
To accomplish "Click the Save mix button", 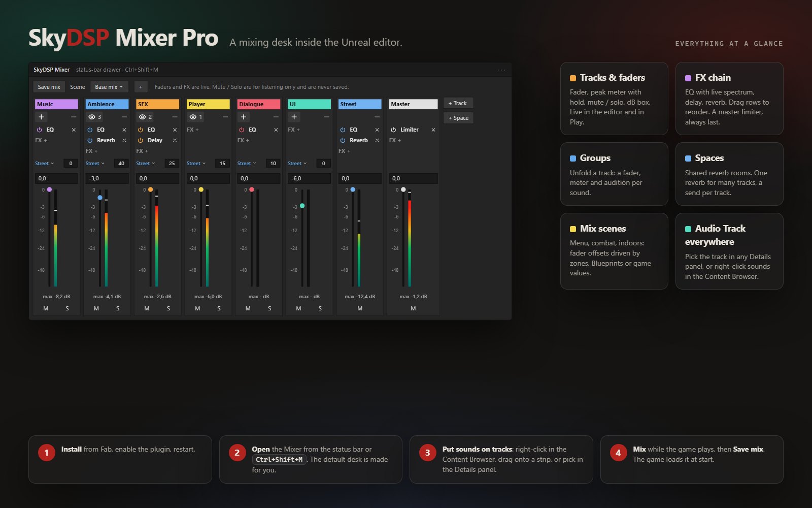I will (x=49, y=87).
